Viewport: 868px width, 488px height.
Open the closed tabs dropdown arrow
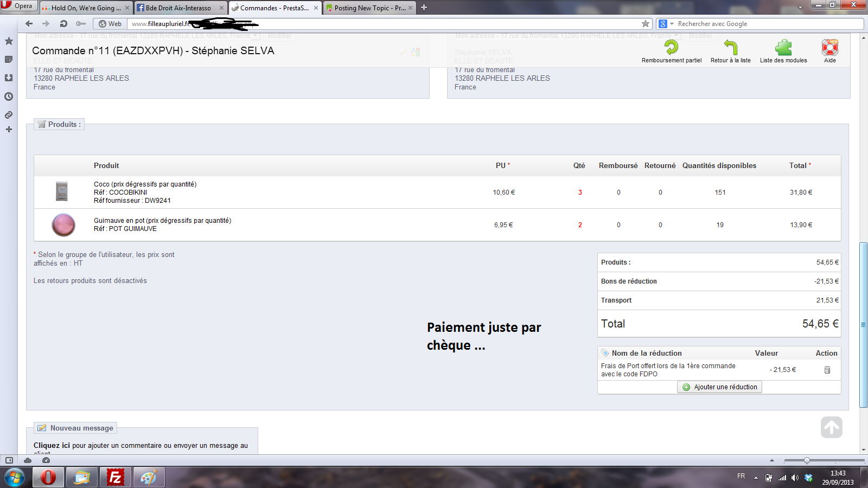(x=800, y=8)
